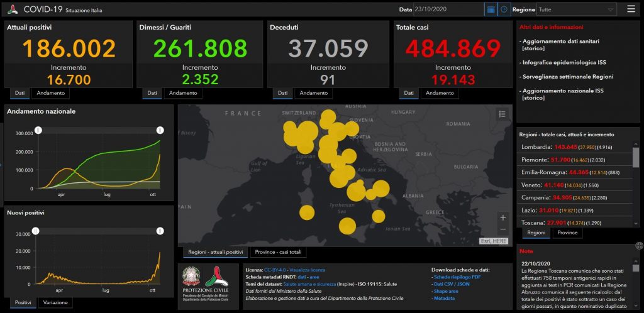This screenshot has height=313, width=644.
Task: Click right handle of Nuovi positivi slider
Action: [160, 231]
